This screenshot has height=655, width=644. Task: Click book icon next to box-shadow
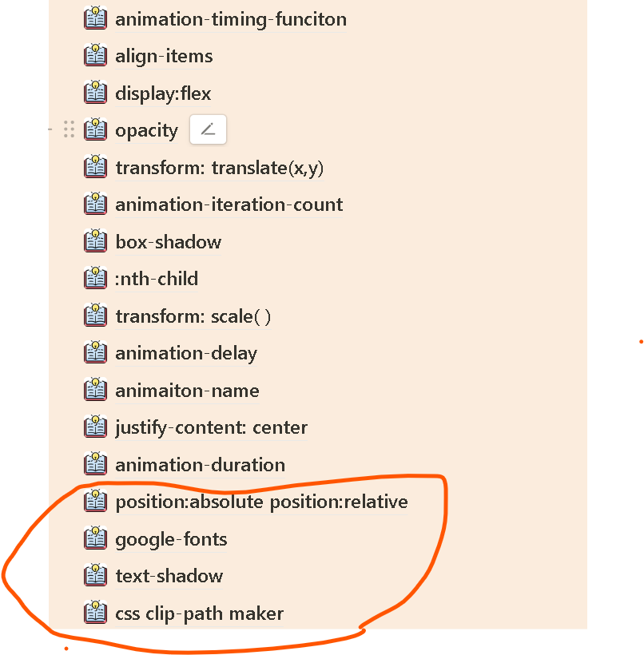click(x=95, y=241)
